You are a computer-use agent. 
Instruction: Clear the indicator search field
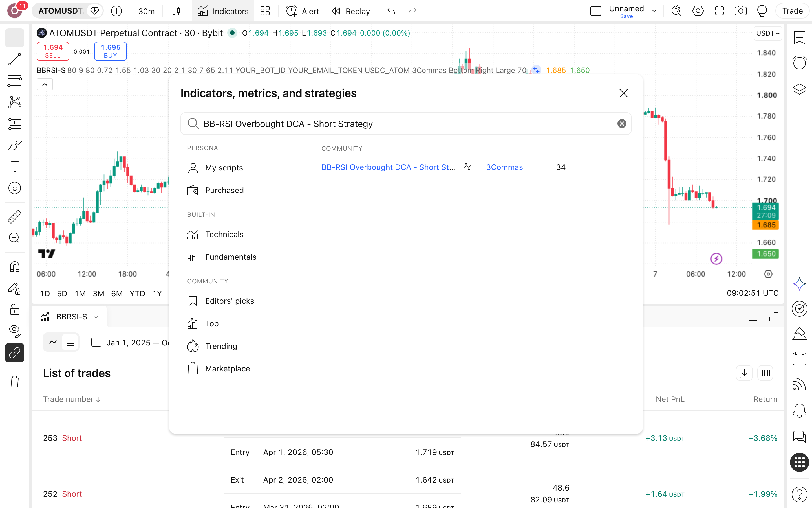(622, 124)
